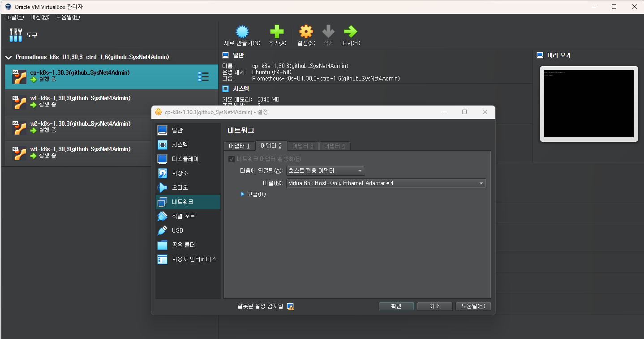The width and height of the screenshot is (644, 339).
Task: Switch to Adapter 3 (어댑터 3) tab
Action: 303,146
